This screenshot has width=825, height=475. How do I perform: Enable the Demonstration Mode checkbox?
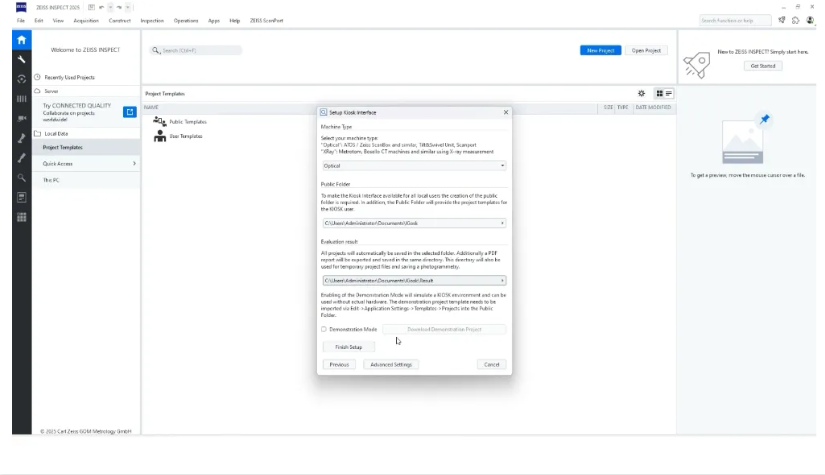coord(324,329)
